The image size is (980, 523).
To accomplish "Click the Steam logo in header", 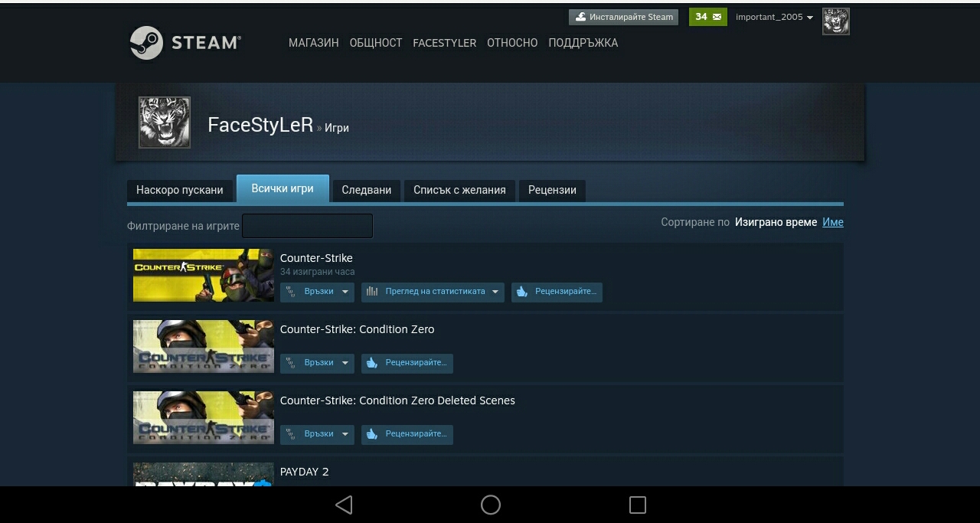I will [186, 43].
